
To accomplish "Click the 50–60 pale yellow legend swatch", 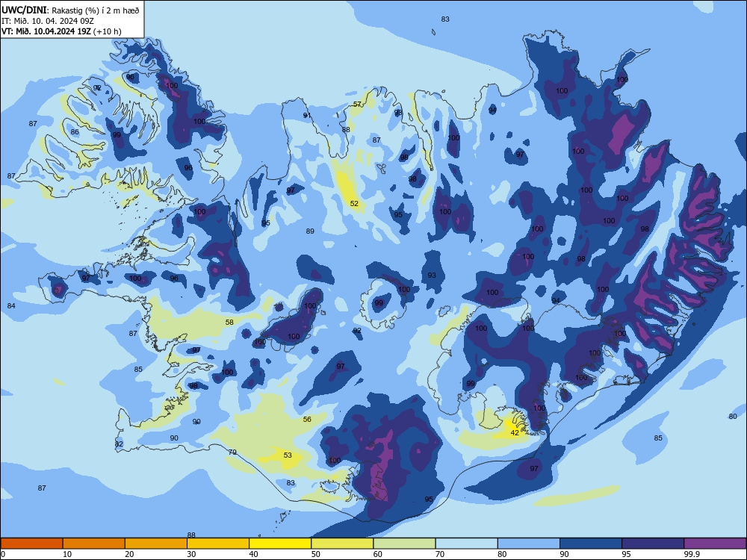I will pyautogui.click(x=342, y=544).
